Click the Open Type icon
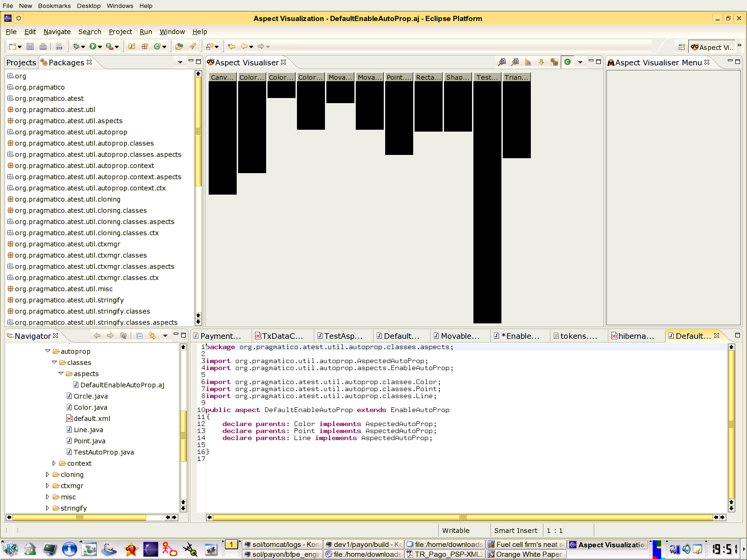 click(179, 46)
